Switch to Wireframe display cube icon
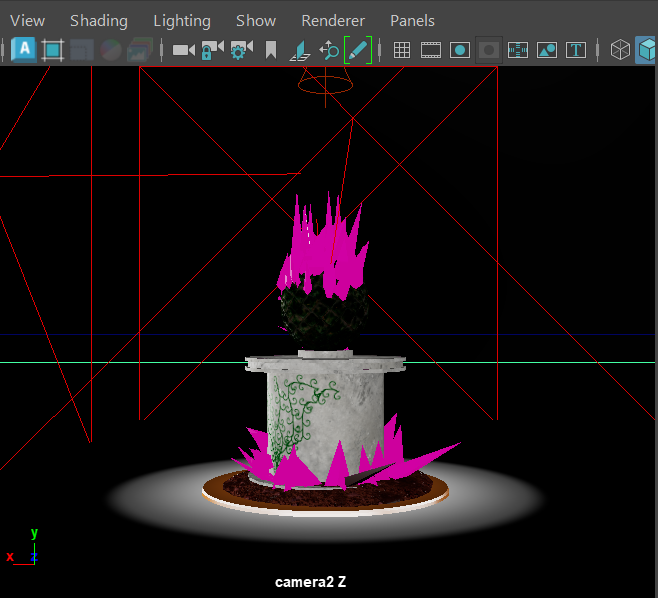The image size is (658, 598). click(620, 49)
